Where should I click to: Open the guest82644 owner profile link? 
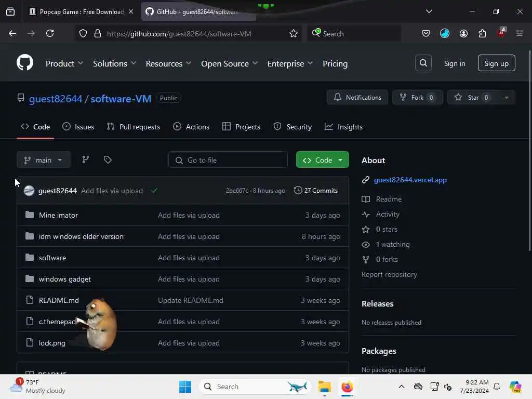point(55,98)
